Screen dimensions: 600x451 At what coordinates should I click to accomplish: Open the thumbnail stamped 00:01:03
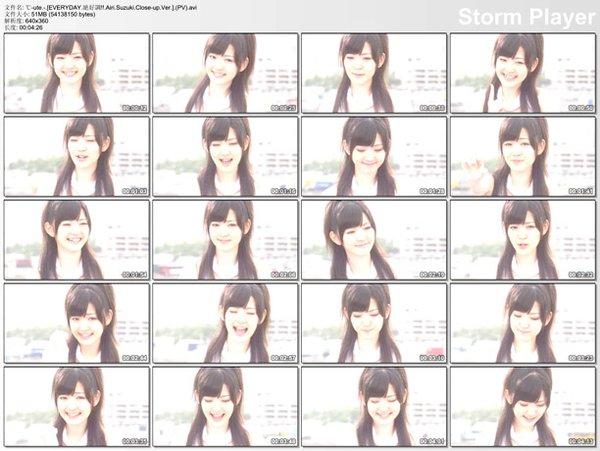click(x=75, y=156)
